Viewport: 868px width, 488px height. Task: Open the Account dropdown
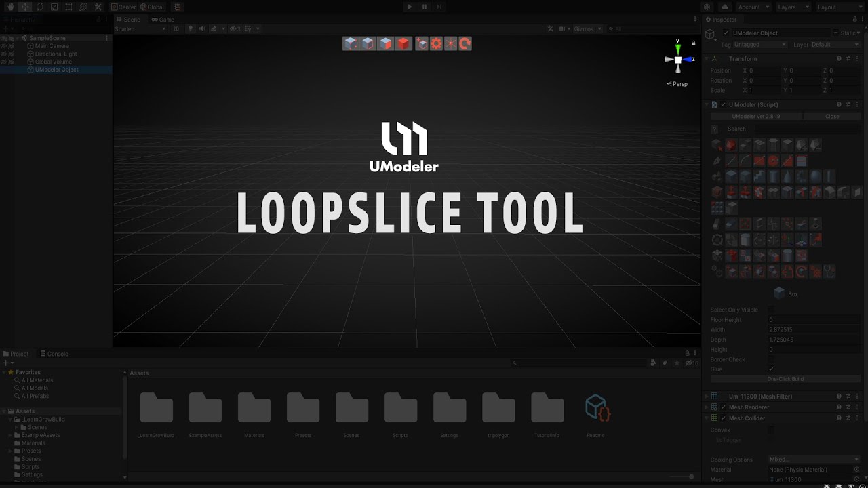pos(753,7)
